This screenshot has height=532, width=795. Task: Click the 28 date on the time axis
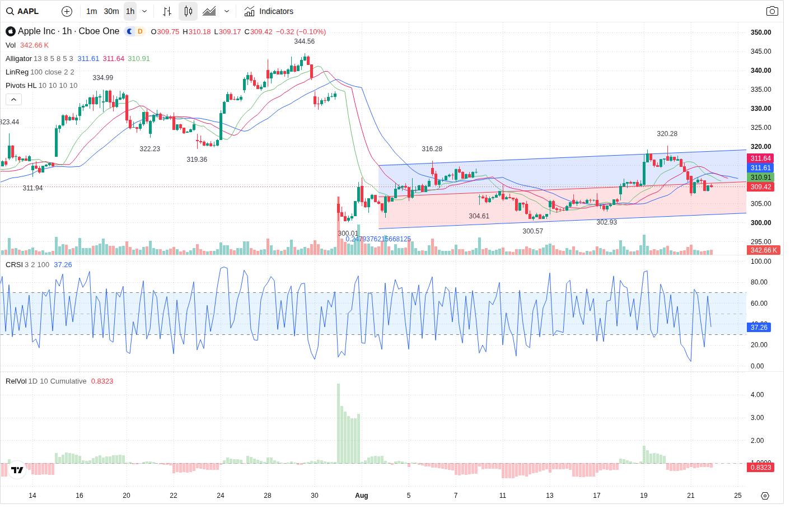click(268, 496)
